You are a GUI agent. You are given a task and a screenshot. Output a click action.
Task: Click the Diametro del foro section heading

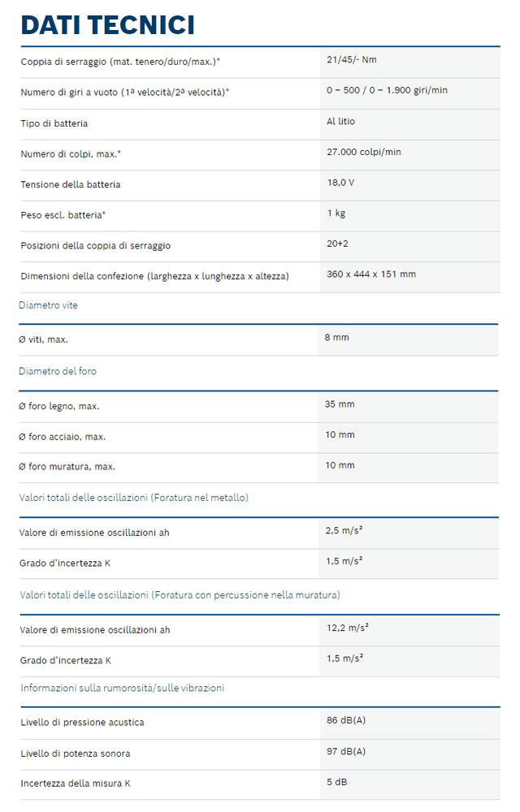tap(58, 371)
